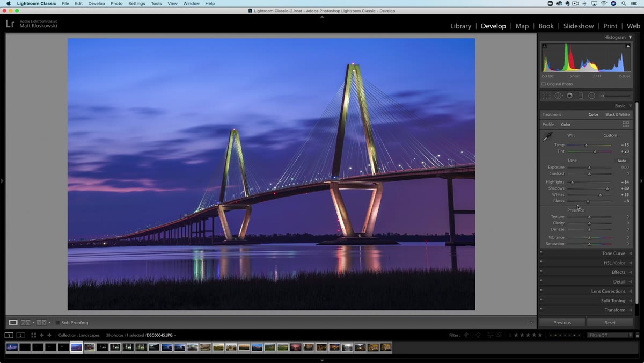The width and height of the screenshot is (644, 363).
Task: Select the Graduated Filter tool
Action: point(580,96)
